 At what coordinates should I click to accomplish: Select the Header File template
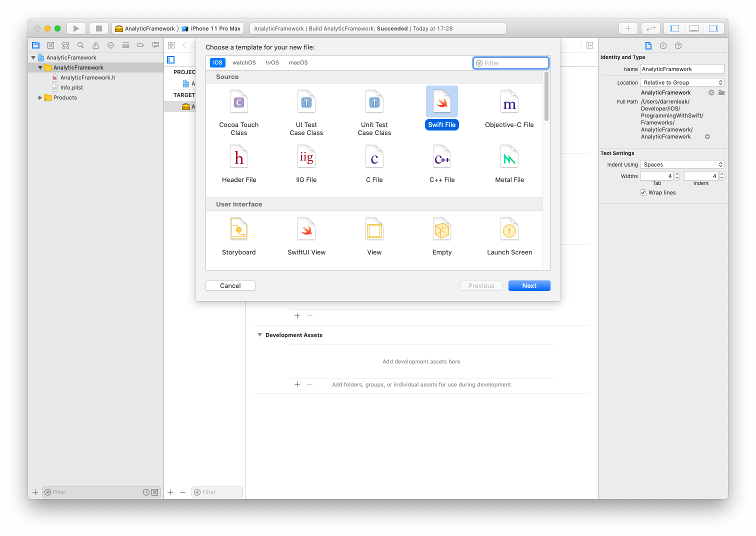pos(239,163)
